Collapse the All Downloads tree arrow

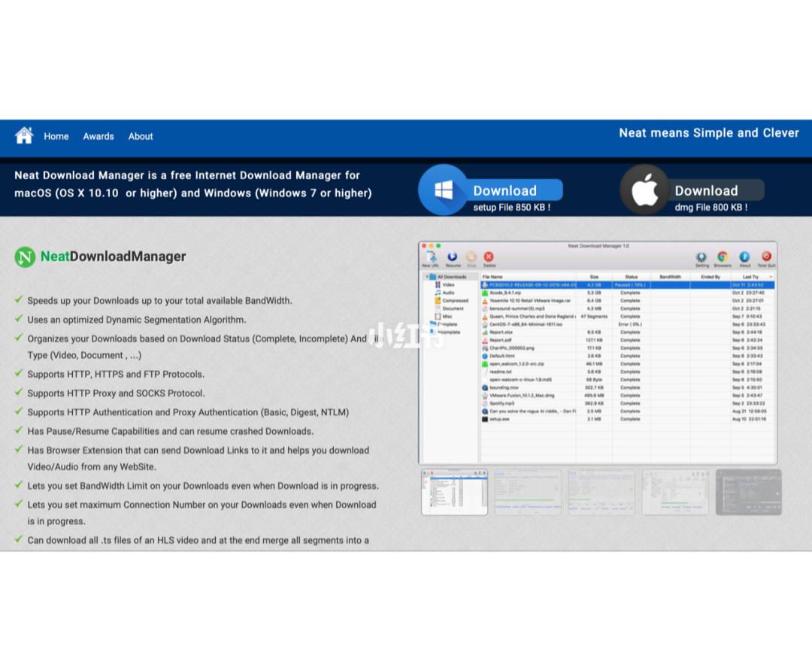pos(426,277)
